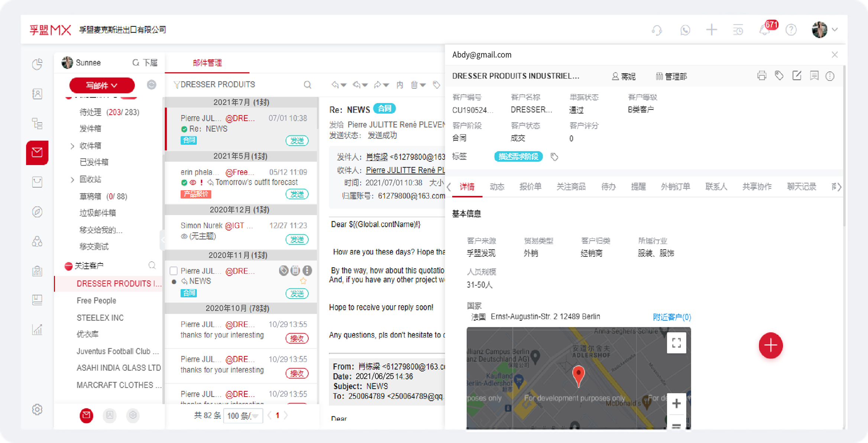
Task: Click the red floating plus button
Action: [x=770, y=346]
